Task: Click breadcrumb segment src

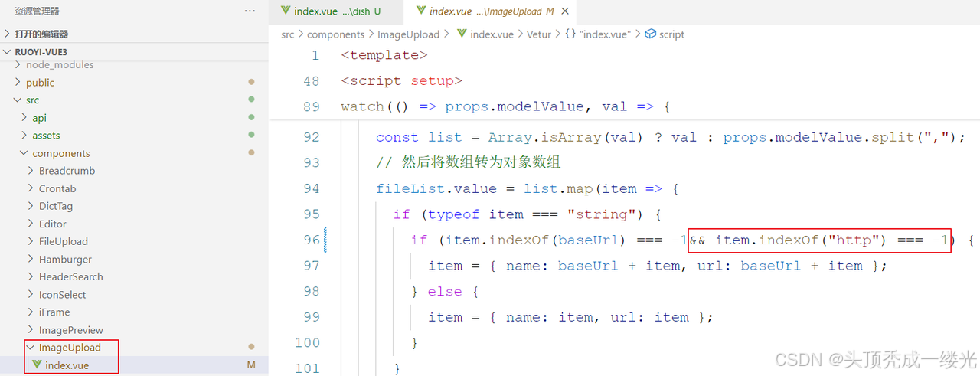Action: coord(288,34)
